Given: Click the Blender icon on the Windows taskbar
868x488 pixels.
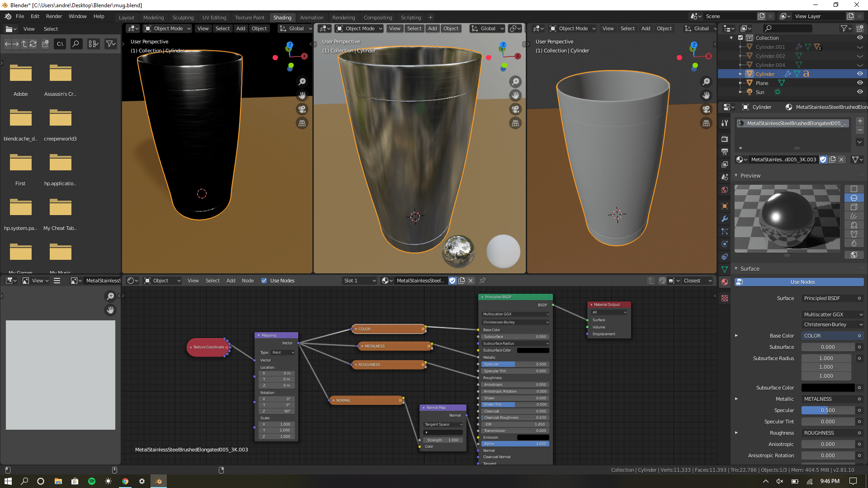Looking at the screenshot, I should tap(159, 481).
